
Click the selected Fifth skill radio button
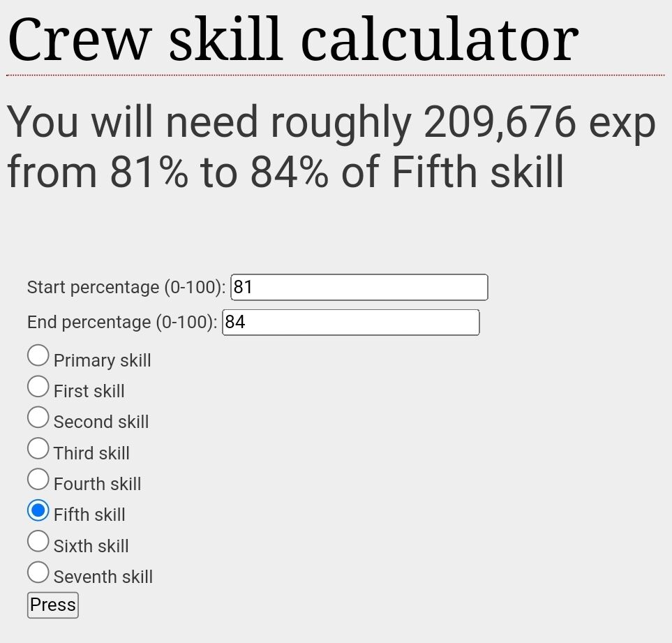coord(38,510)
